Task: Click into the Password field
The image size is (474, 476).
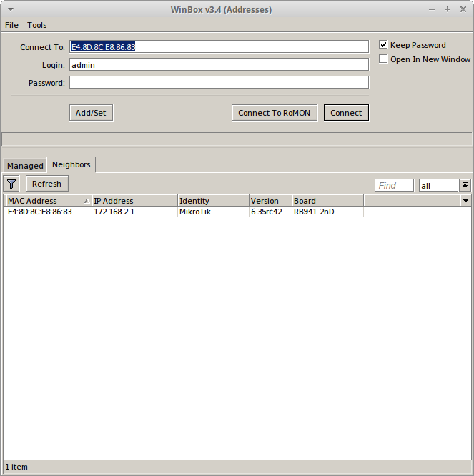Action: (x=219, y=83)
